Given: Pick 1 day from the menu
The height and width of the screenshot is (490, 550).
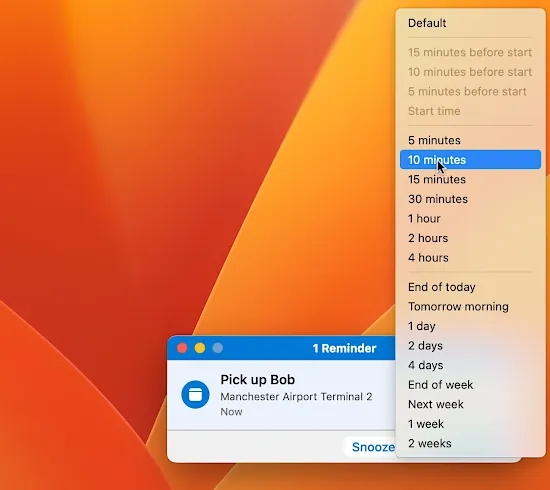Looking at the screenshot, I should click(470, 326).
